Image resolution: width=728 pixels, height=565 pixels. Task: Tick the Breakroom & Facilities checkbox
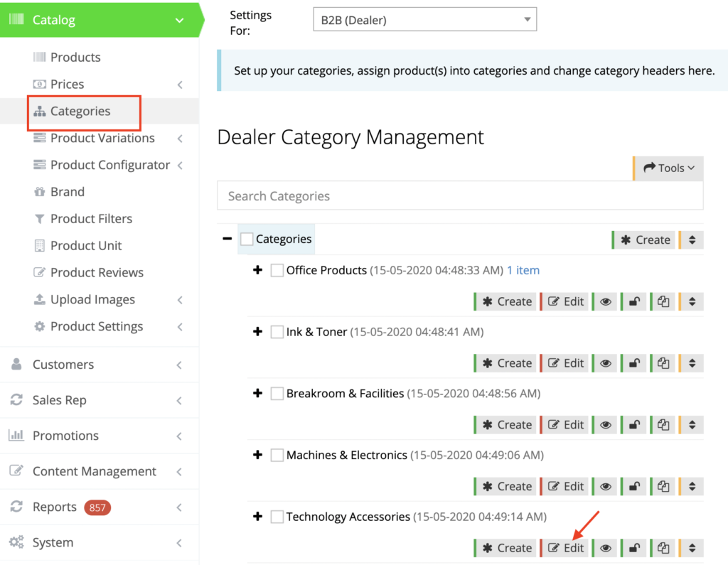[x=277, y=394]
